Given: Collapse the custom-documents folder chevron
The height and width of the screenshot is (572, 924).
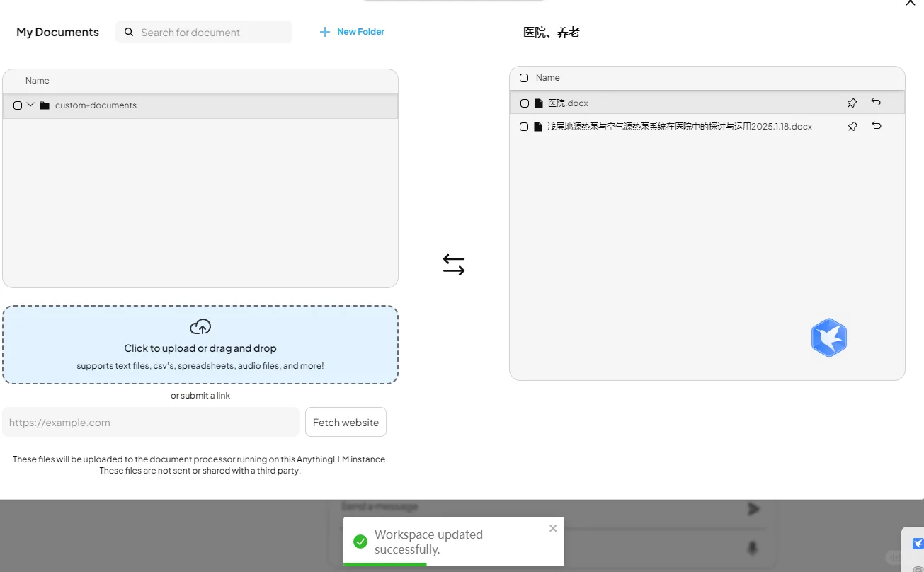Looking at the screenshot, I should (30, 105).
